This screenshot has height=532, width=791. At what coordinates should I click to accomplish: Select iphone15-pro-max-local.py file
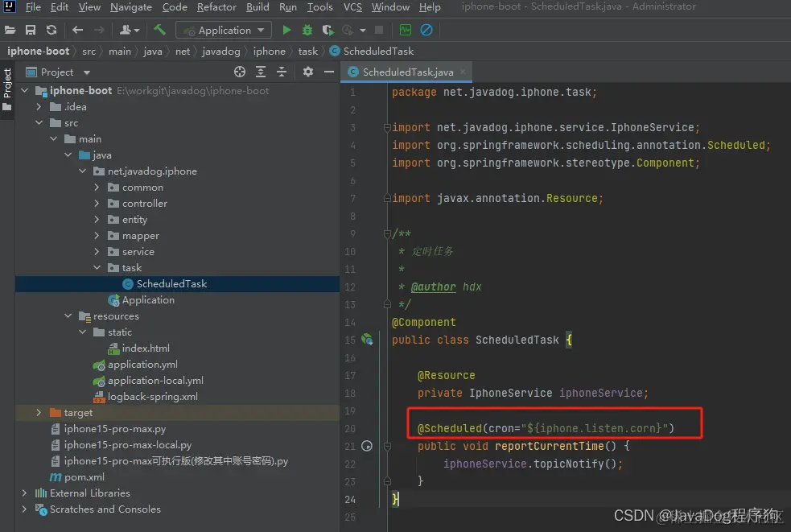[x=121, y=445]
